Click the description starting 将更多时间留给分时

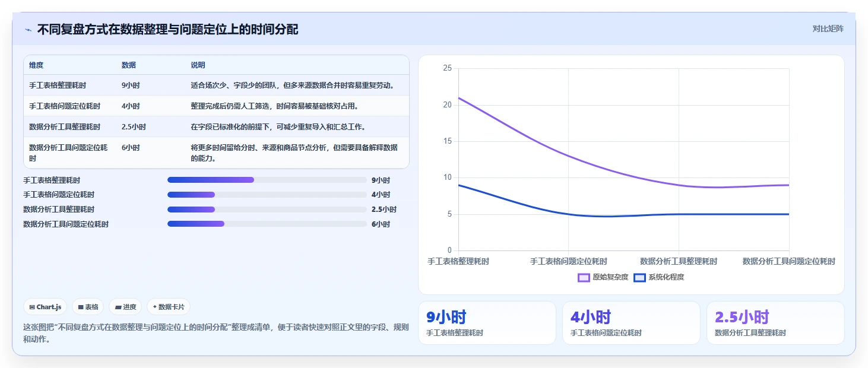point(294,153)
